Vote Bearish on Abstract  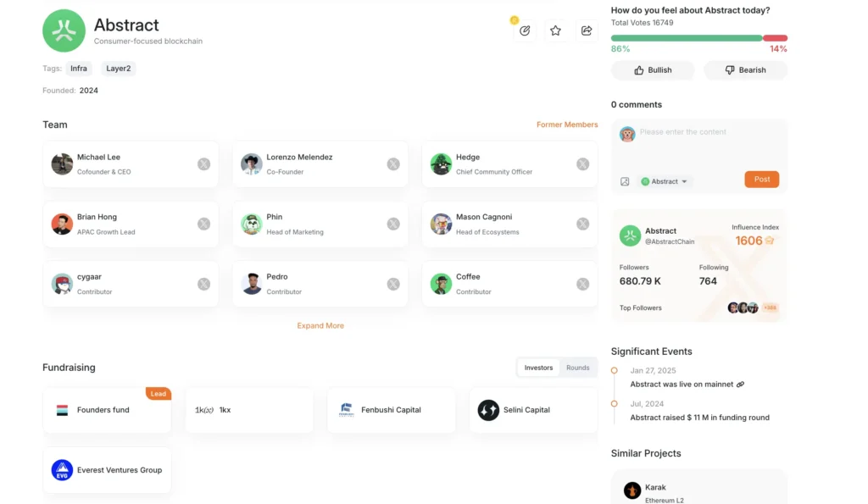[745, 70]
